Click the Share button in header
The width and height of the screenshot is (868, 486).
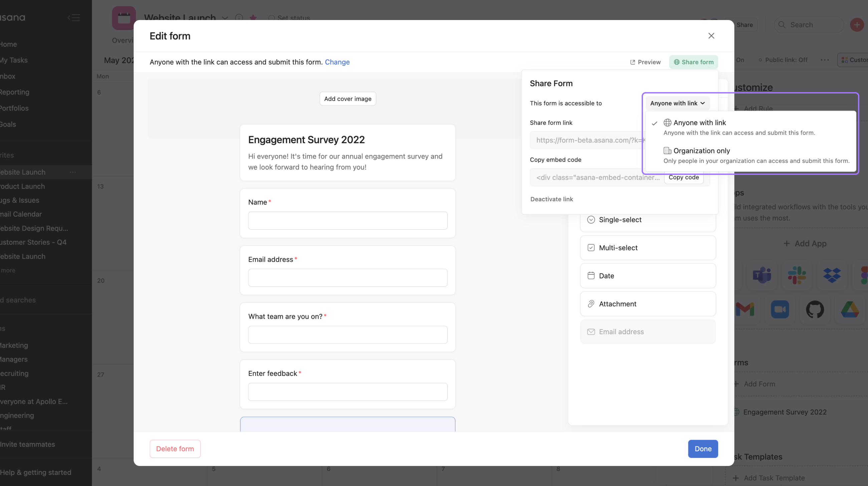(744, 25)
